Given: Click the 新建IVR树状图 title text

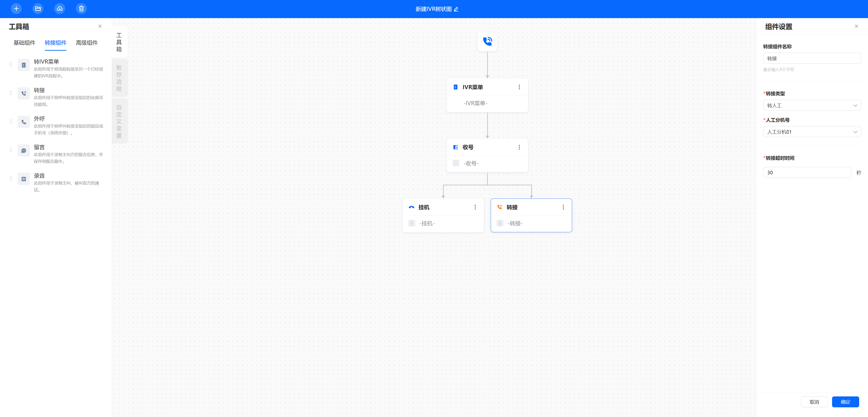Looking at the screenshot, I should tap(433, 9).
